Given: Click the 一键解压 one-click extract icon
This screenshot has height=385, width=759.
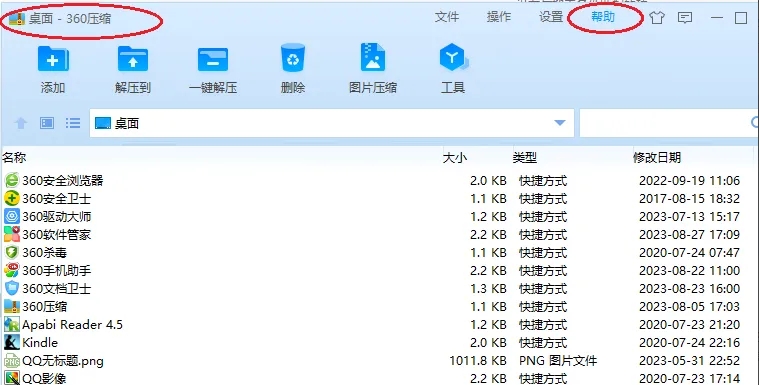Looking at the screenshot, I should tap(213, 60).
